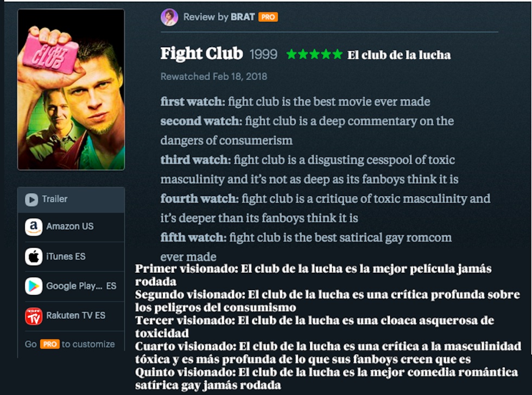Click the Trailer play icon
Image resolution: width=532 pixels, height=395 pixels.
(x=31, y=199)
